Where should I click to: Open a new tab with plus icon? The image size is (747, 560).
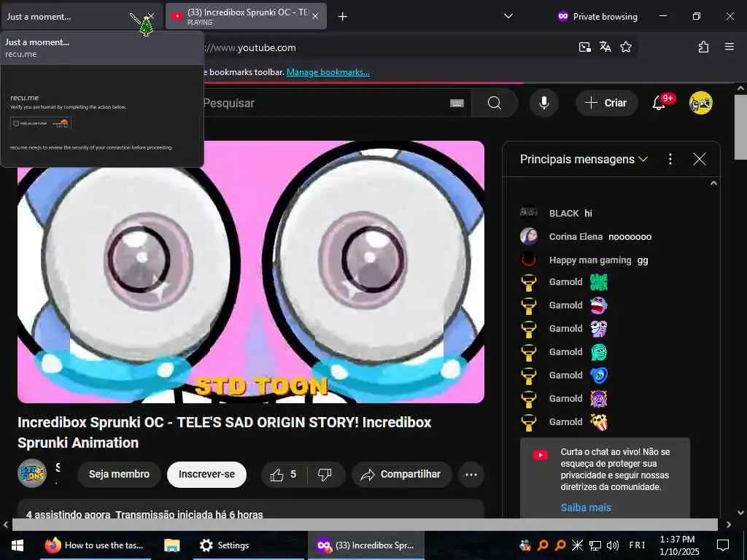click(343, 17)
